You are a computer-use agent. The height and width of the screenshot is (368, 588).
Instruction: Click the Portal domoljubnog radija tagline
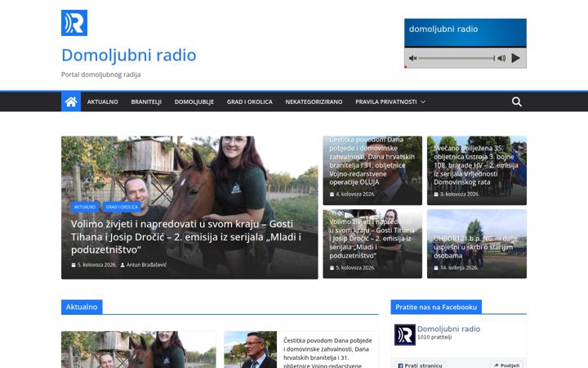tap(101, 74)
